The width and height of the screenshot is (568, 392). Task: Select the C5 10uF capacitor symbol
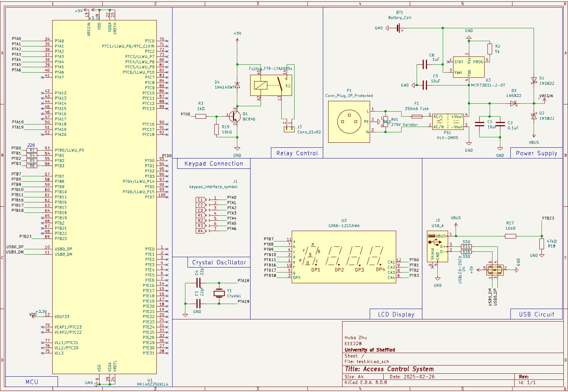(x=425, y=85)
